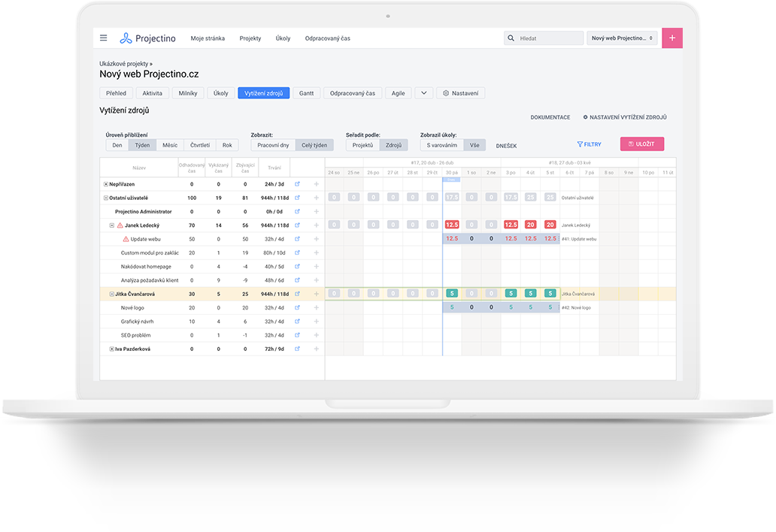Viewport: 776px width, 532px height.
Task: Open Úkoly in top navigation
Action: pyautogui.click(x=283, y=38)
